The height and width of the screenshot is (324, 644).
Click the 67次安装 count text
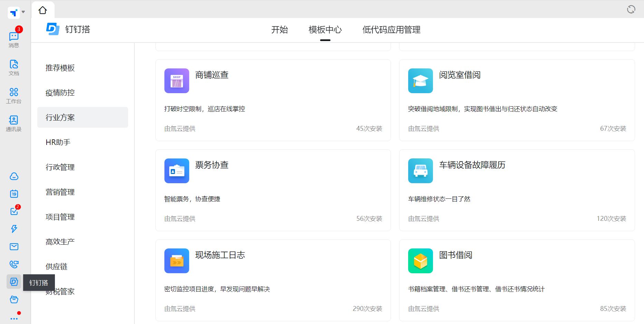(x=613, y=129)
